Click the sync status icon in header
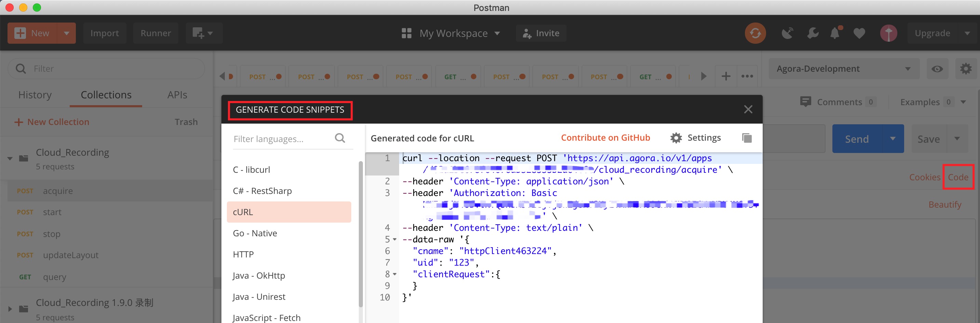The image size is (980, 323). tap(755, 33)
